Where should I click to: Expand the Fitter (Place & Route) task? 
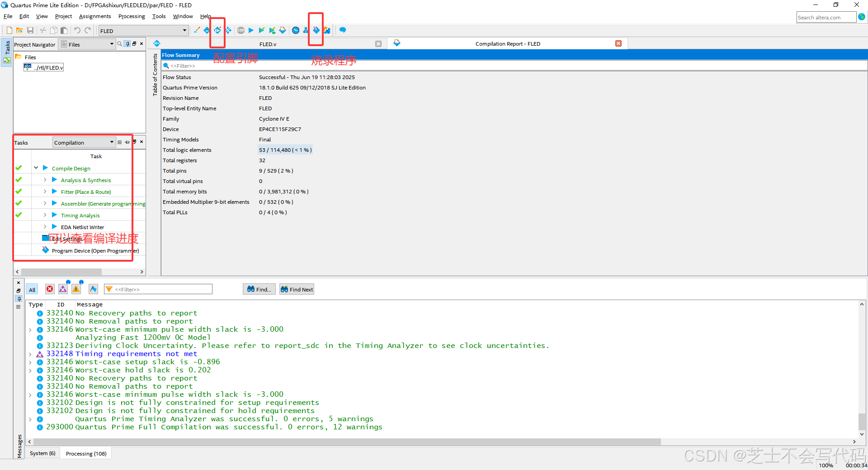(45, 192)
